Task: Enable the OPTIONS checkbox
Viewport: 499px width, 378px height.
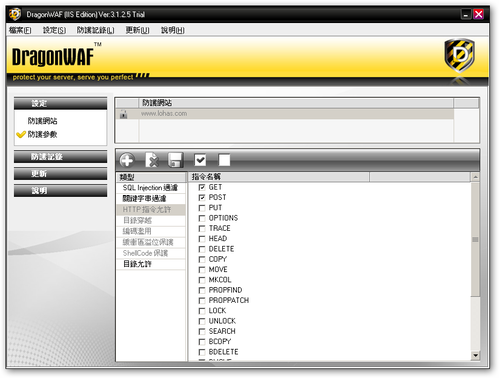Action: pyautogui.click(x=202, y=218)
